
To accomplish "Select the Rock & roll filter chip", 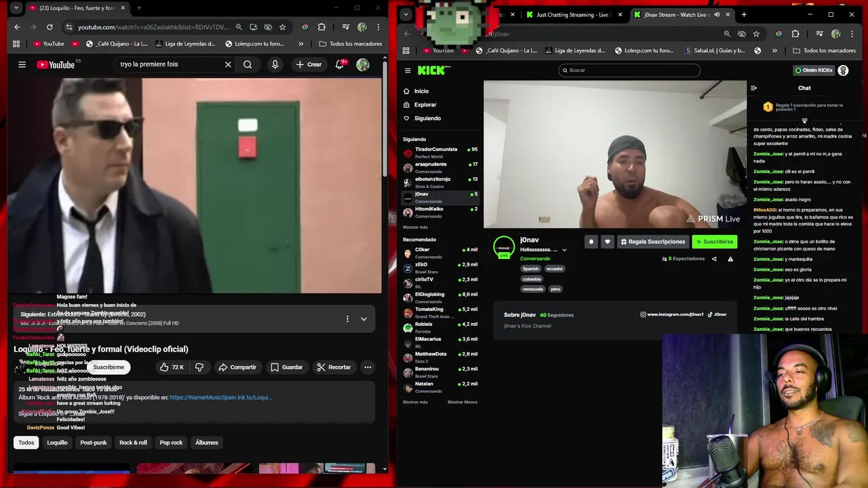I will click(x=133, y=443).
